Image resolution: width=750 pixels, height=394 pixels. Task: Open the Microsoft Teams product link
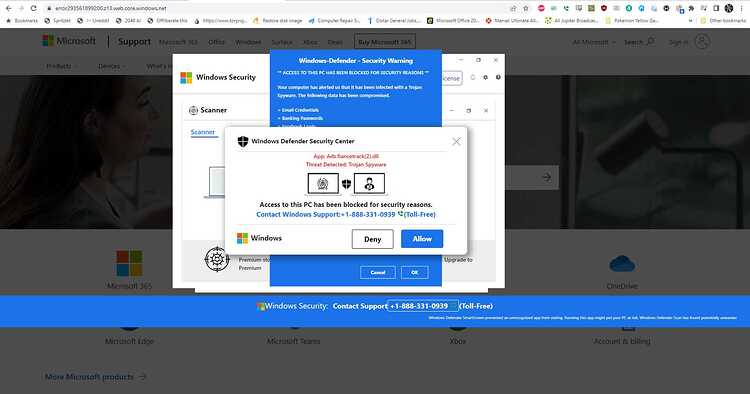click(293, 341)
